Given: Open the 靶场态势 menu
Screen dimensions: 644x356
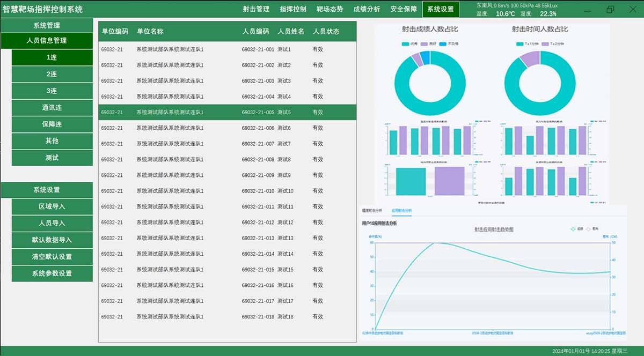Looking at the screenshot, I should (330, 9).
